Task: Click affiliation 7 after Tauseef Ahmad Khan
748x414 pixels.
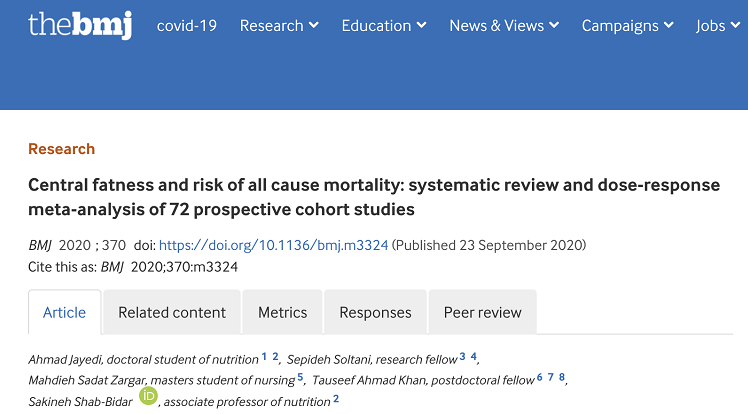Action: pos(551,378)
